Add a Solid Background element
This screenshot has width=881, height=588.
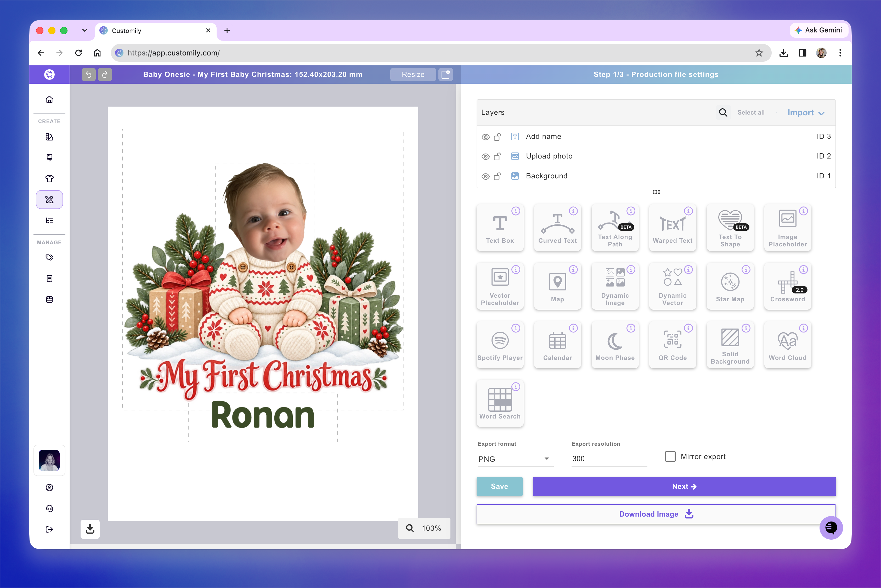tap(730, 345)
